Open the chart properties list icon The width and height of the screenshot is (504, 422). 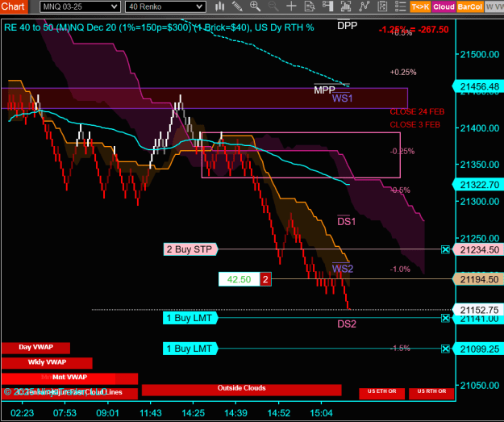[x=401, y=6]
